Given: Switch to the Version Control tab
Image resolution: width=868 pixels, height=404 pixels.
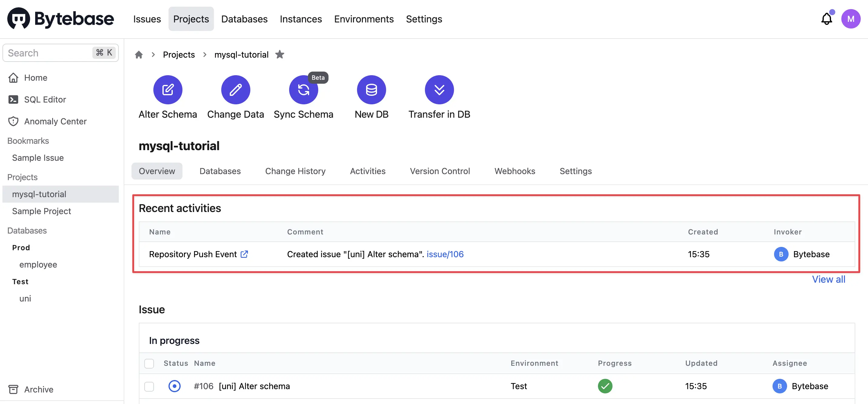Looking at the screenshot, I should (x=440, y=171).
